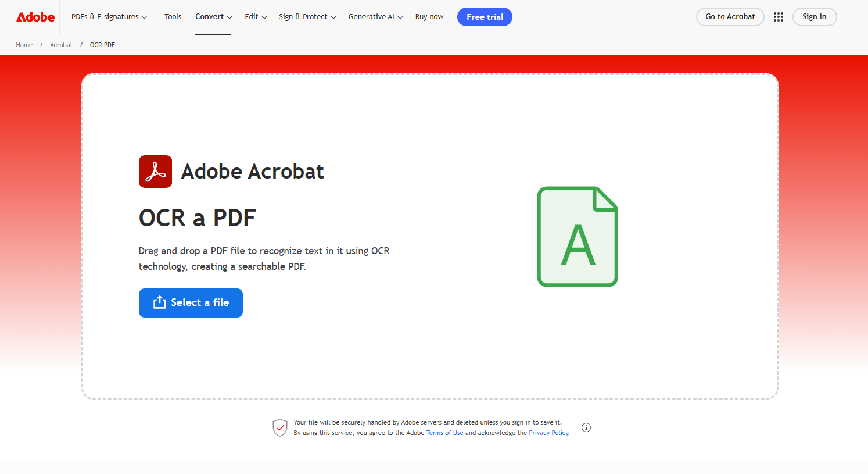Click the Sign in button

[x=814, y=17]
